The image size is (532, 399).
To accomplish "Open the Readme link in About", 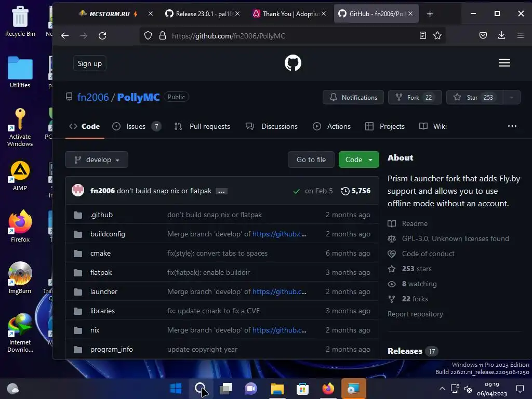I will 415,223.
